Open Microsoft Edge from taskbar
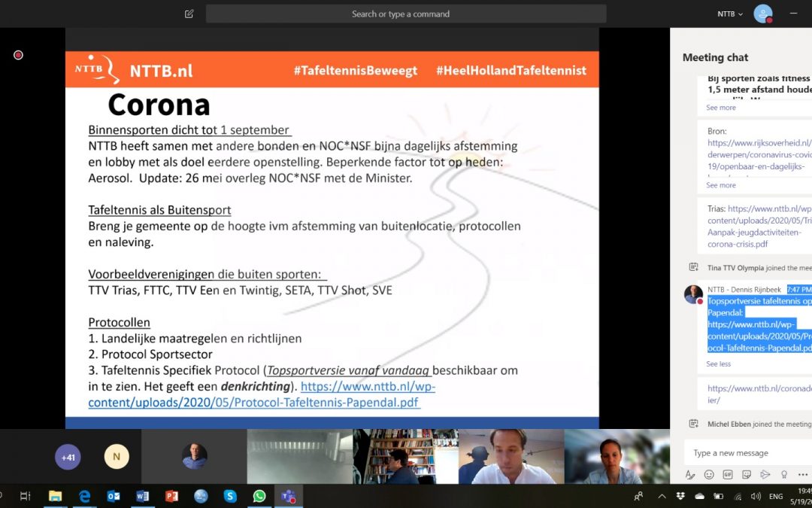The height and width of the screenshot is (508, 812). pos(84,496)
